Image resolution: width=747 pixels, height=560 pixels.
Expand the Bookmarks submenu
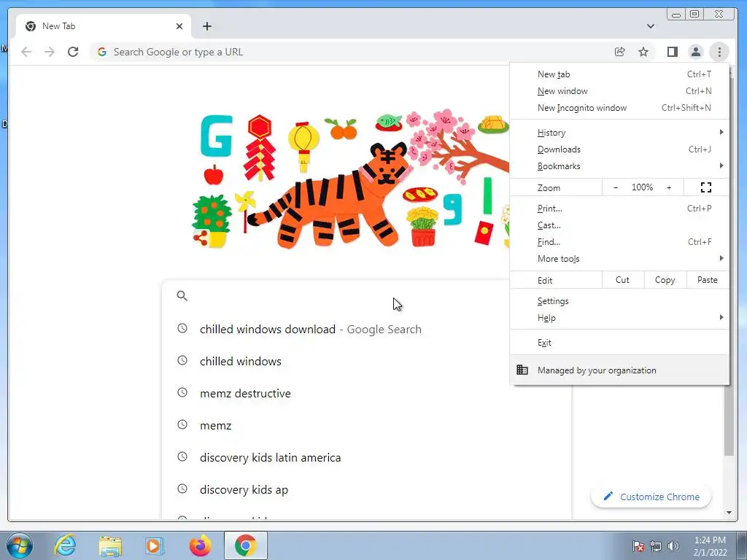coord(619,166)
